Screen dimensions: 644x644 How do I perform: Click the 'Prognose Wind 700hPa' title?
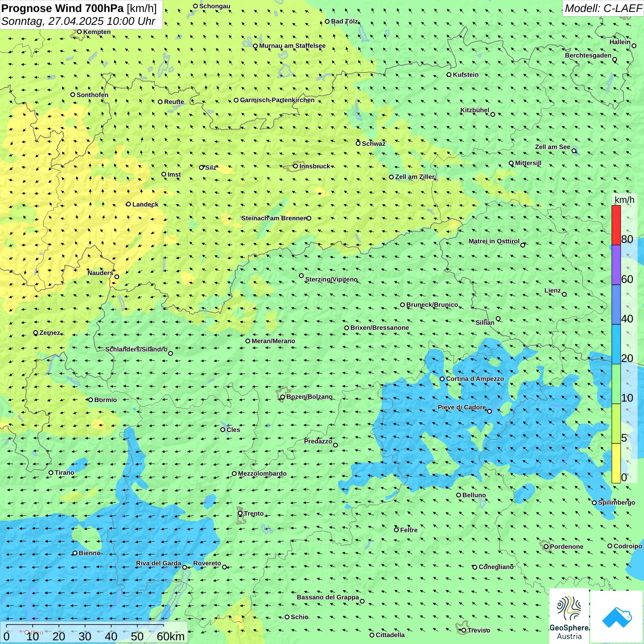63,8
